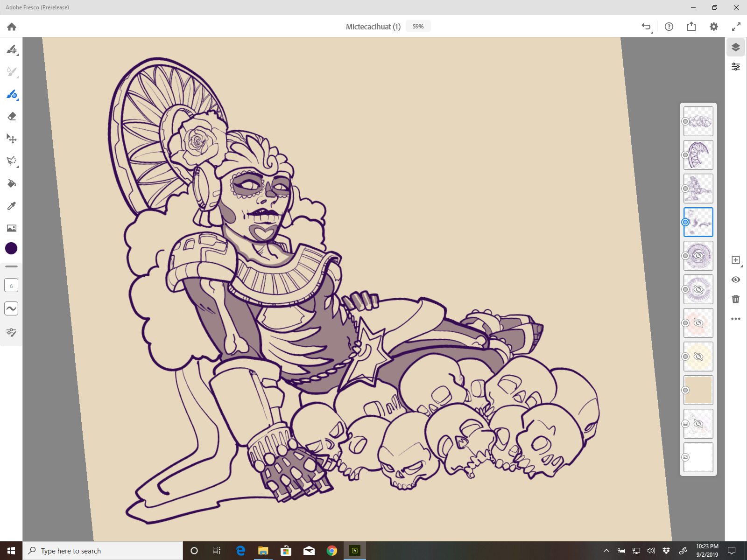Click the taskbar search box
Viewport: 747px width, 560px height.
103,551
